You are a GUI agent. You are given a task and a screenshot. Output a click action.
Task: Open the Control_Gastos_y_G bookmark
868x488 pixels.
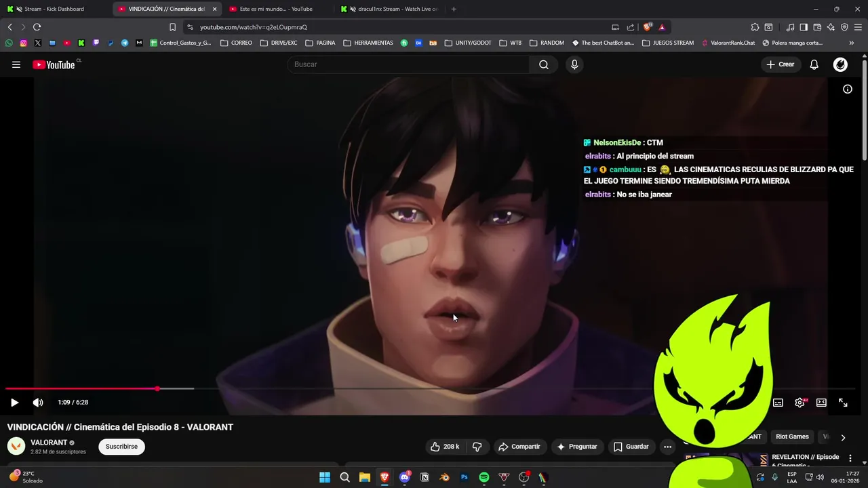click(x=180, y=43)
